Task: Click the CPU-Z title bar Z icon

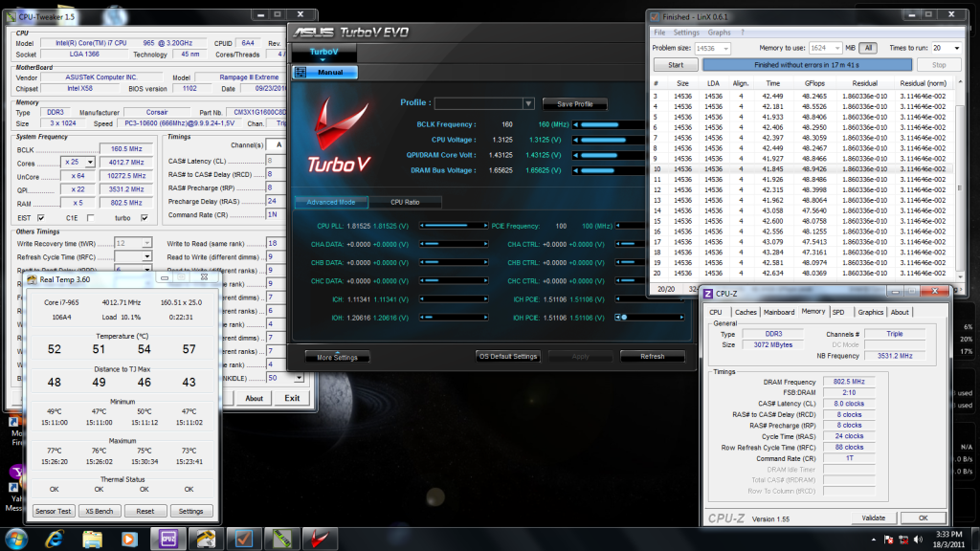Action: click(x=708, y=294)
